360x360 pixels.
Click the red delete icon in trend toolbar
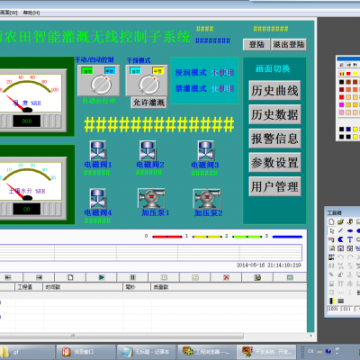(x=226, y=277)
